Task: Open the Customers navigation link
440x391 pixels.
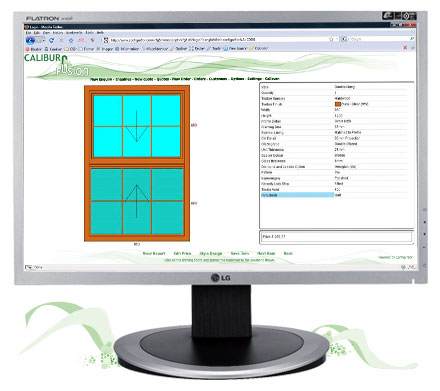Action: coord(218,79)
